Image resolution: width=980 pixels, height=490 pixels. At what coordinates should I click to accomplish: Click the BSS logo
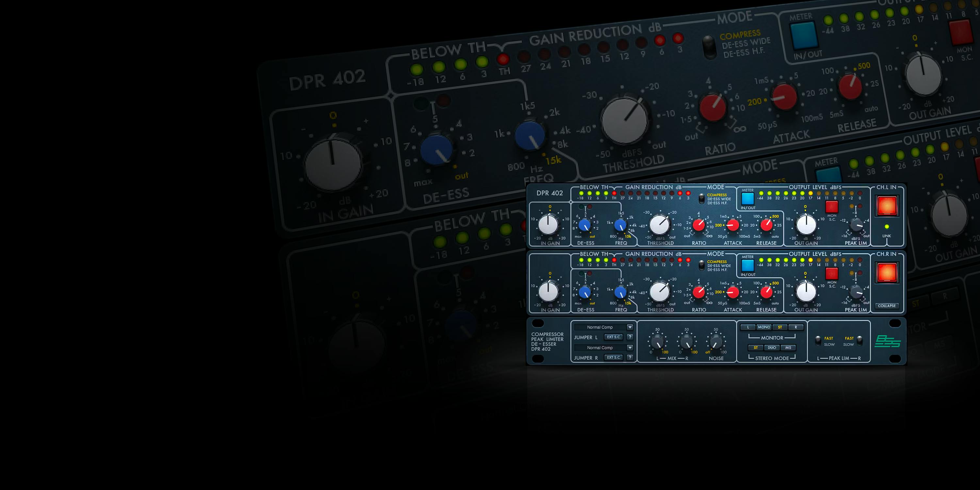pyautogui.click(x=887, y=341)
